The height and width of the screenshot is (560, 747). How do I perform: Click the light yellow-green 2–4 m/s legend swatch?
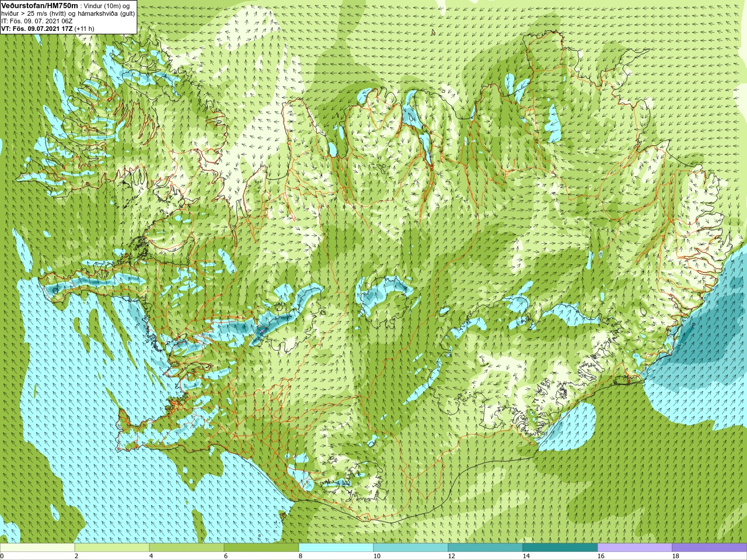point(112,548)
